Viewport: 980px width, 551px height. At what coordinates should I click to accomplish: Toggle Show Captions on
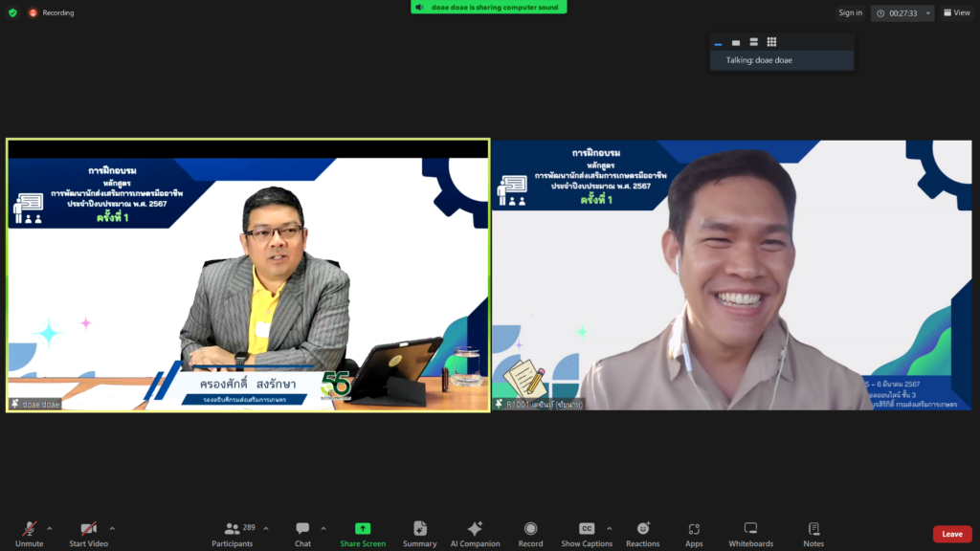587,534
